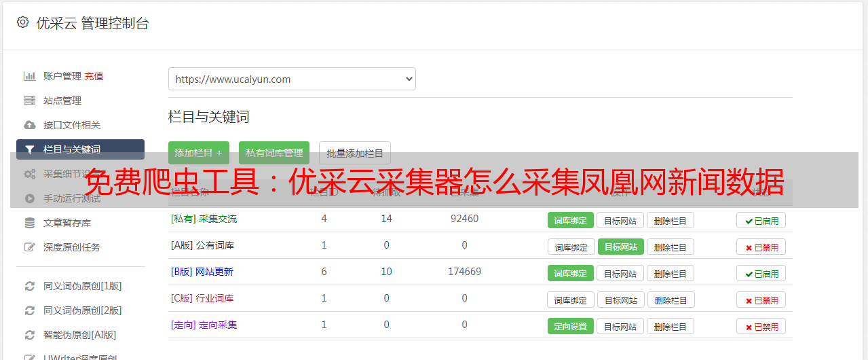Click the play icon for 手动运行测试

[29, 198]
